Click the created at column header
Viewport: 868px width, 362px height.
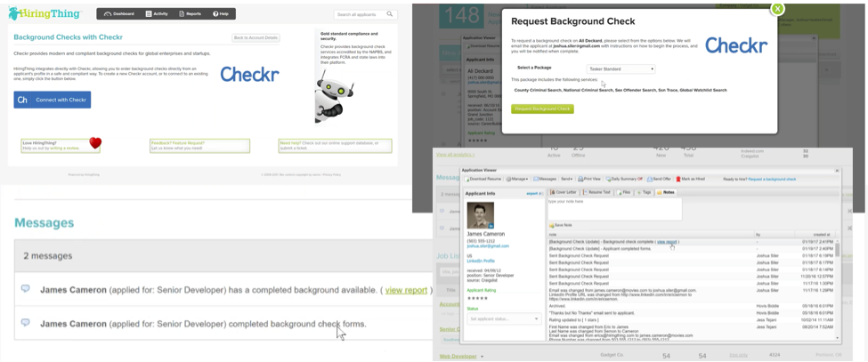(822, 235)
